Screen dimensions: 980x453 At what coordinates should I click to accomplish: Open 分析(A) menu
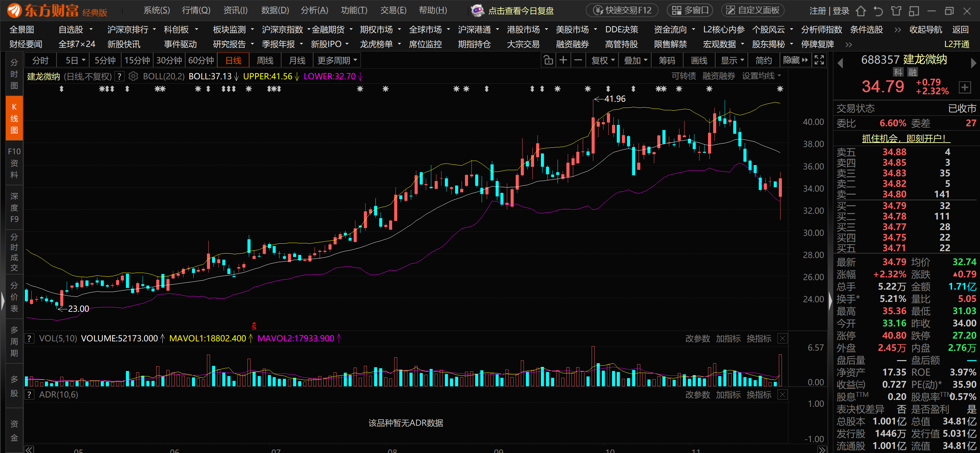[x=314, y=10]
